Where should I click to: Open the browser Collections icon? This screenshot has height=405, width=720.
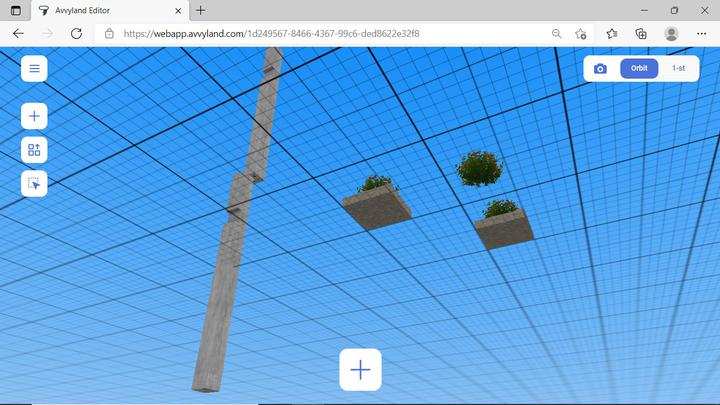click(x=641, y=34)
